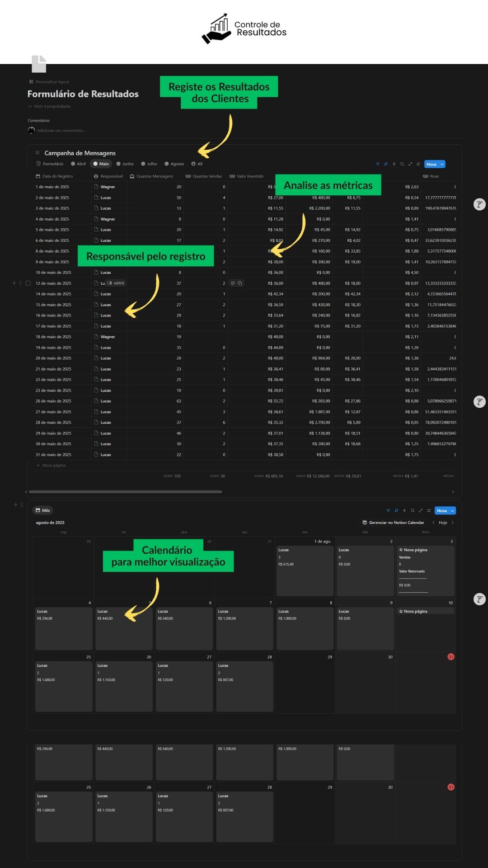The width and height of the screenshot is (488, 868).
Task: Open automations lightning icon in the calendar toolbar
Action: point(404,510)
